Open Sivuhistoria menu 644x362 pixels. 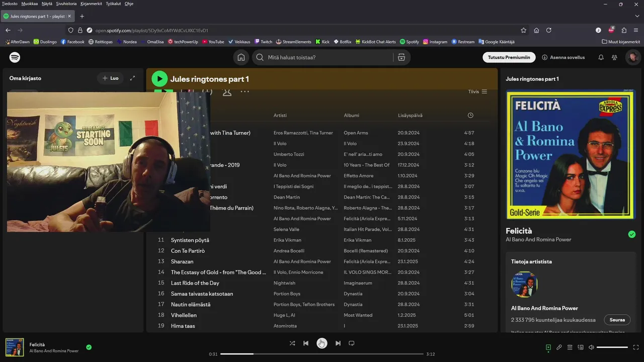[66, 4]
